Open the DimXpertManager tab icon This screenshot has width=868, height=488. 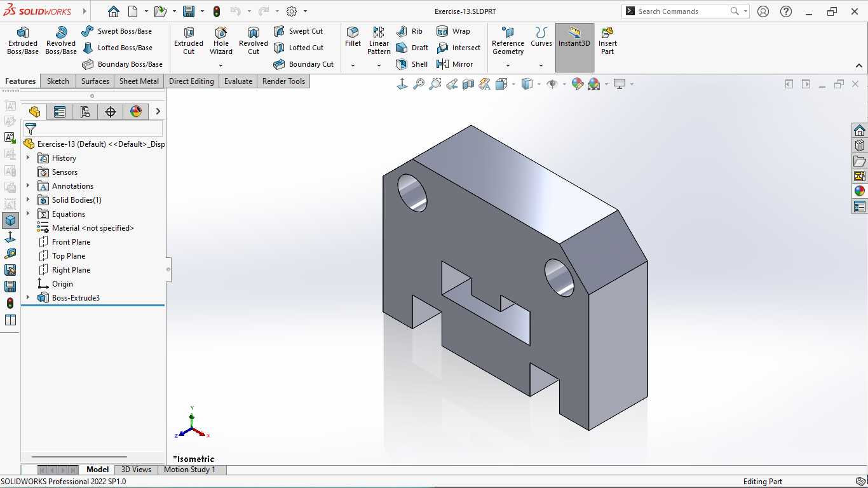[111, 112]
